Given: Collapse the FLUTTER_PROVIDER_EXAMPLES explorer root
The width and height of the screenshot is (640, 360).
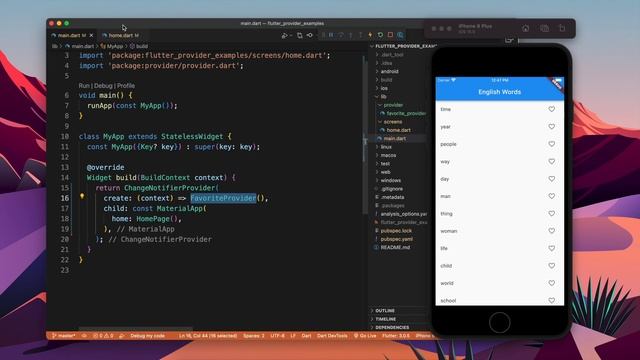Looking at the screenshot, I should click(403, 46).
